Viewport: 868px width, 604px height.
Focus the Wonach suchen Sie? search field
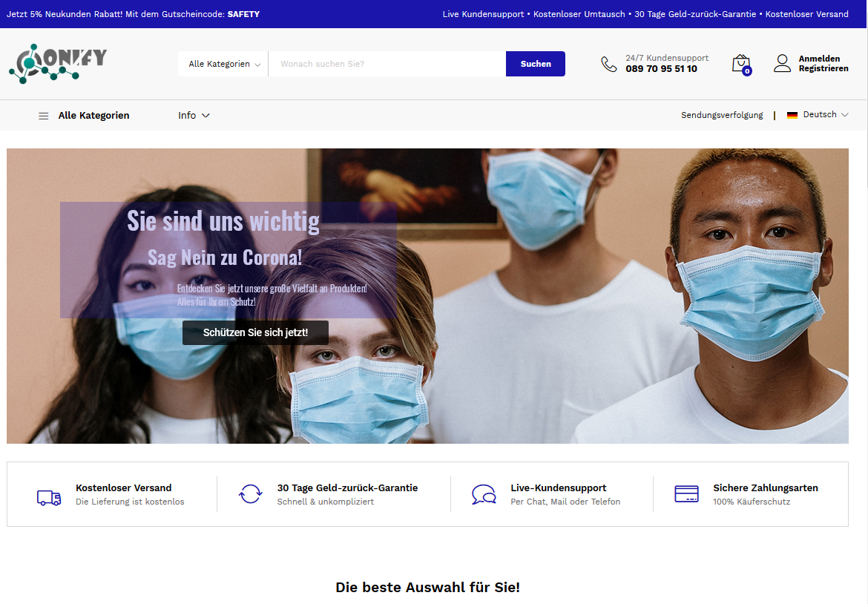coord(387,64)
